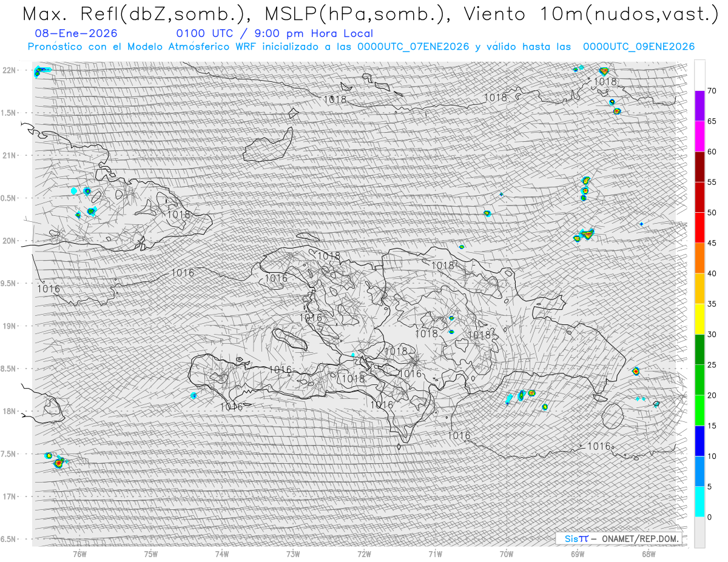Click the '69W' longitude label
The image size is (728, 562).
pos(578,554)
